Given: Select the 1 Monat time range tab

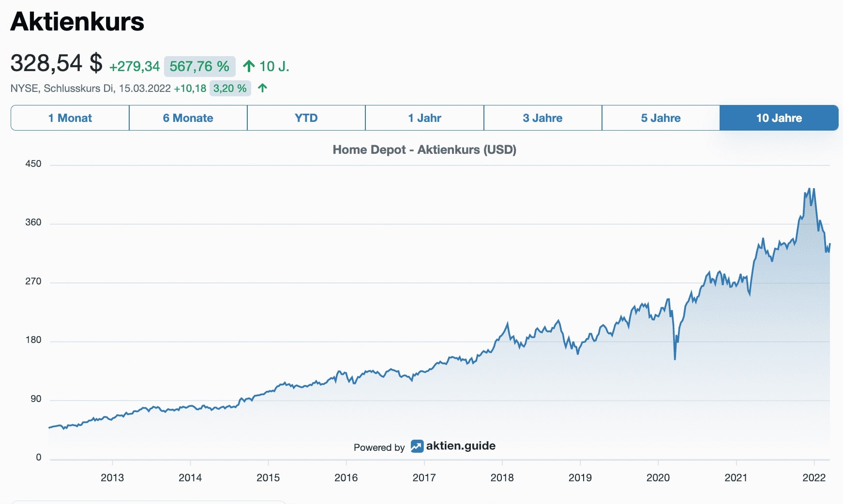Looking at the screenshot, I should [x=70, y=118].
